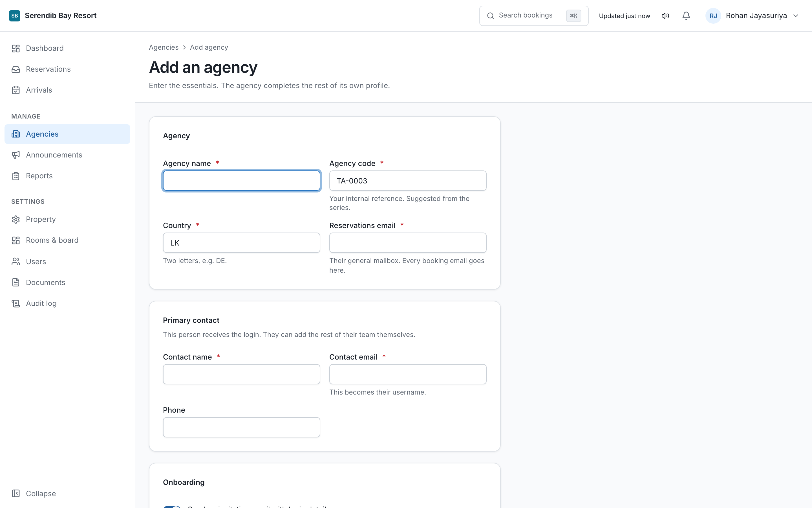Click the Collapse sidebar panel icon
The height and width of the screenshot is (508, 812).
16,493
